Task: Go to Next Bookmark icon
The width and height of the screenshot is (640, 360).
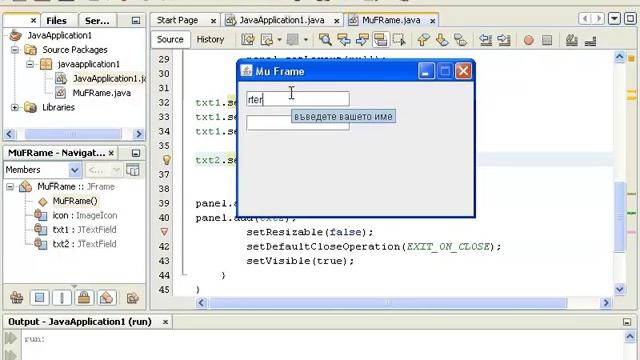Action: [442, 40]
